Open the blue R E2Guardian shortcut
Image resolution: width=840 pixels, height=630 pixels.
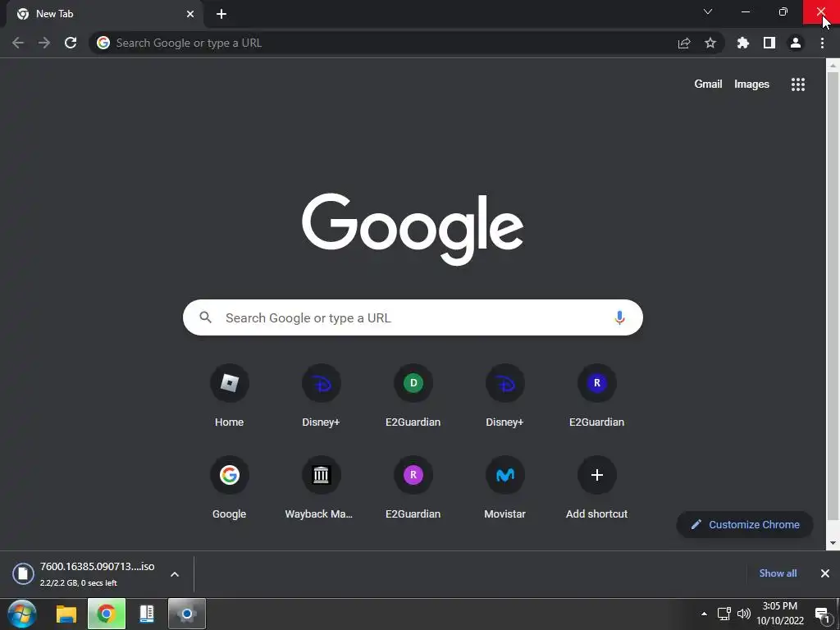click(x=597, y=396)
